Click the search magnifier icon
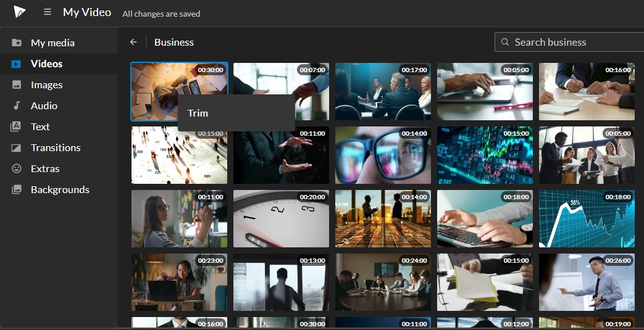This screenshot has height=330, width=644. coord(505,42)
